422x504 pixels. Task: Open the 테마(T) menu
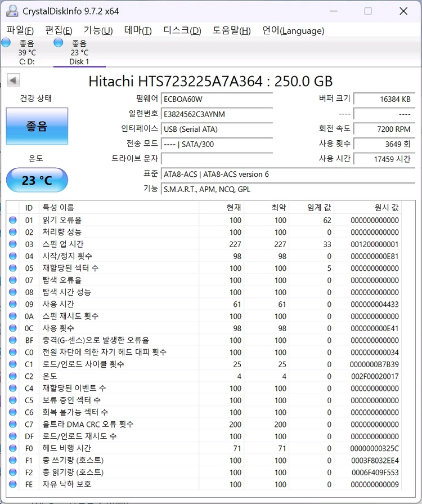(x=138, y=30)
